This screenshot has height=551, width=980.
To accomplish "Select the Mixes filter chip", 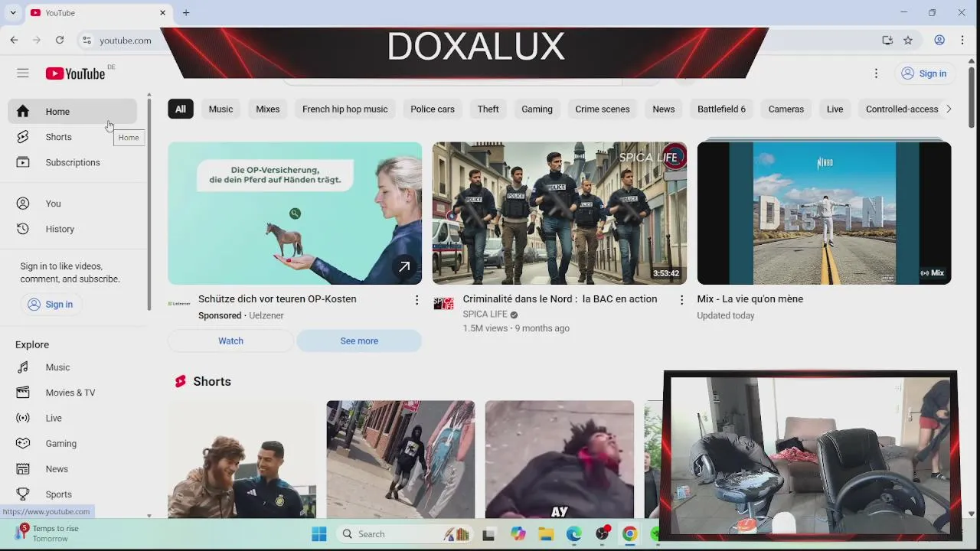I will pos(268,109).
